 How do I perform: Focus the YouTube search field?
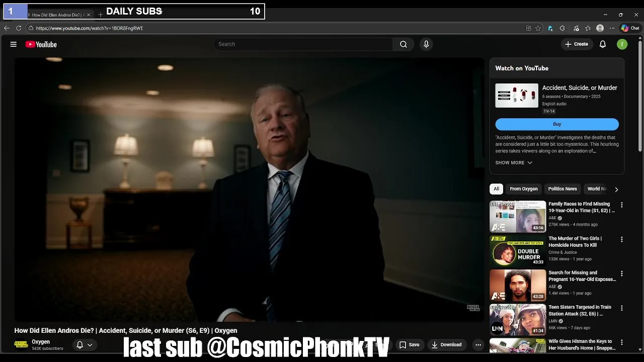(304, 44)
